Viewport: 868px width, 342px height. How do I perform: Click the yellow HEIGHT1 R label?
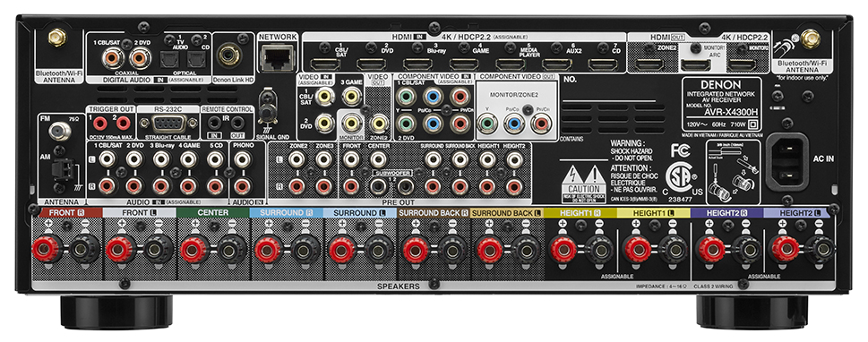580,212
